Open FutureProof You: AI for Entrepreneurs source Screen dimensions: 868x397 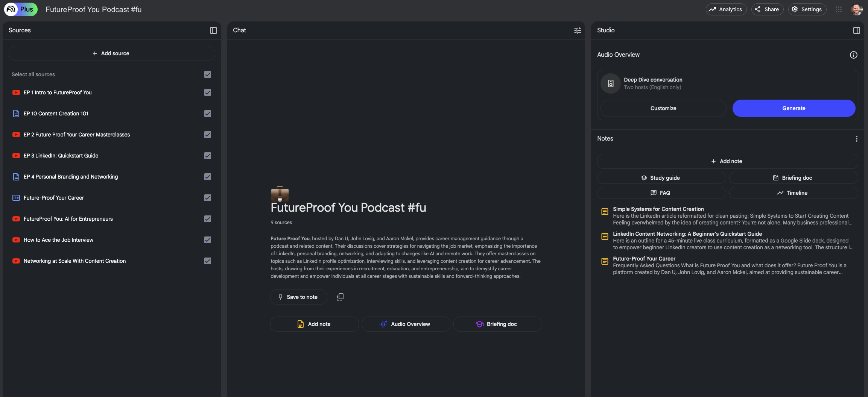[x=68, y=219]
